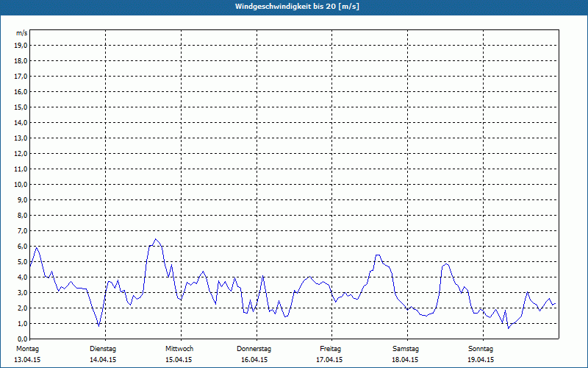588x368 pixels.
Task: Select the 2,0 y-axis value
Action: click(22, 308)
